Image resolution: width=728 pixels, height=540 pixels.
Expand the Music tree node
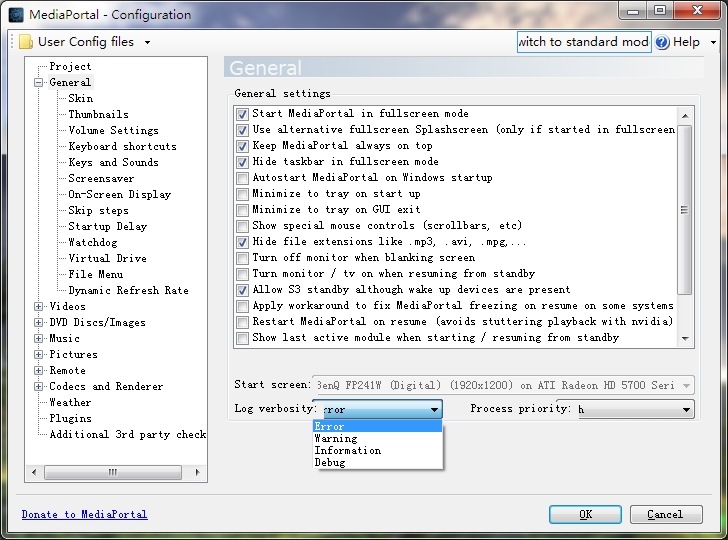tap(39, 338)
